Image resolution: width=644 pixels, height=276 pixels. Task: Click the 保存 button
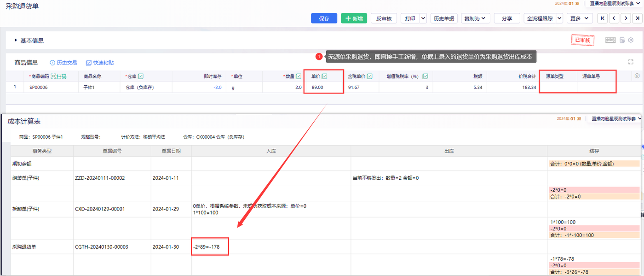pyautogui.click(x=324, y=18)
